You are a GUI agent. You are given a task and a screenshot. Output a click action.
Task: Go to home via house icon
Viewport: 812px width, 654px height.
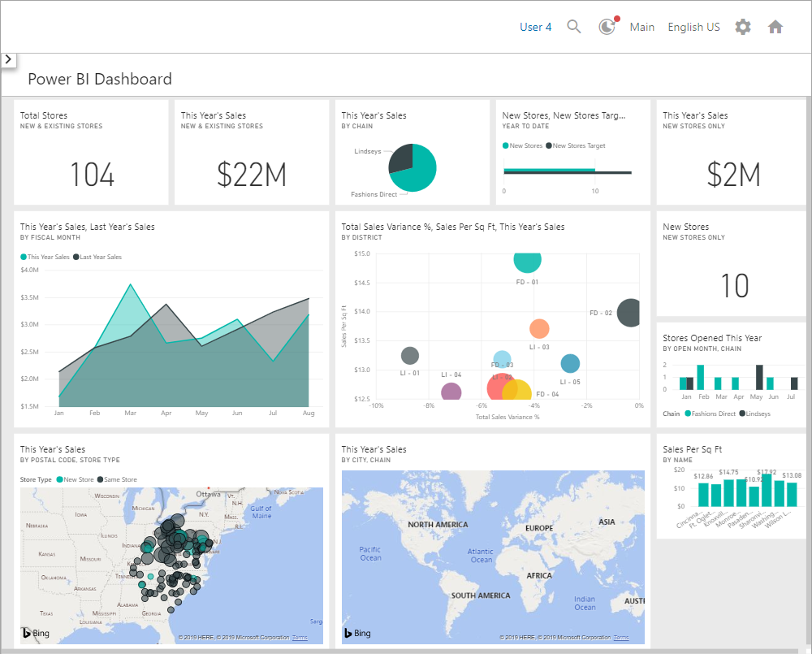point(775,27)
